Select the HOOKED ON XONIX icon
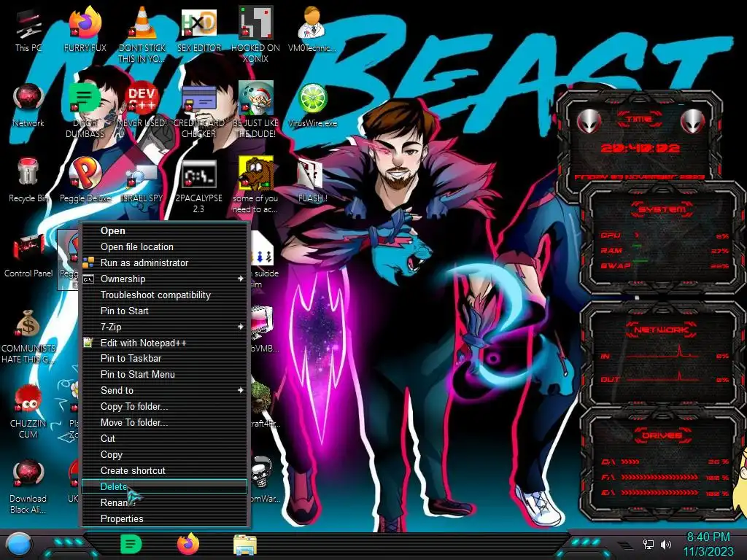The width and height of the screenshot is (747, 560). point(255,34)
